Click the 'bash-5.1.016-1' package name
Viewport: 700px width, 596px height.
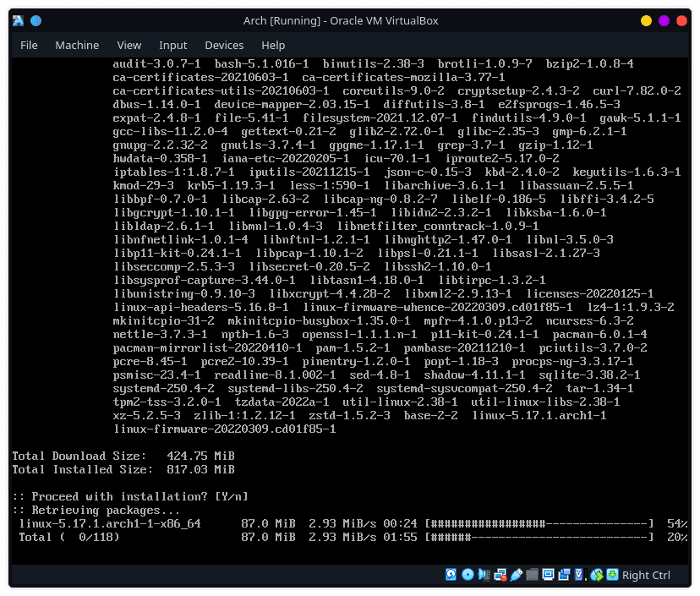point(261,63)
